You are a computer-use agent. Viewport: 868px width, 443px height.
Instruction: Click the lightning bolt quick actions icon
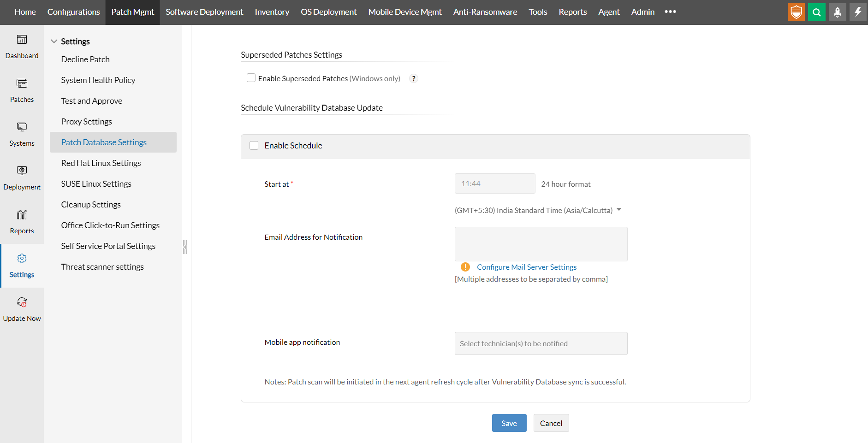[857, 12]
